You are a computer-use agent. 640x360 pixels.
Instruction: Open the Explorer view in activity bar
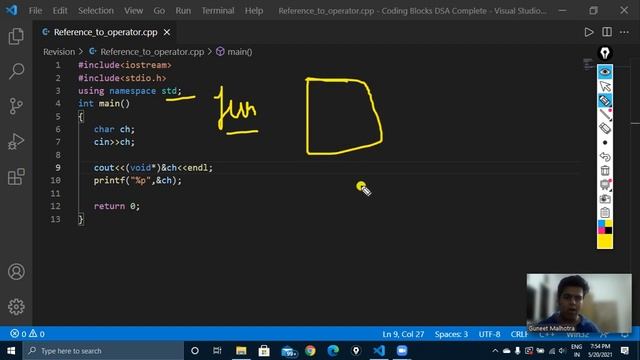pyautogui.click(x=16, y=36)
